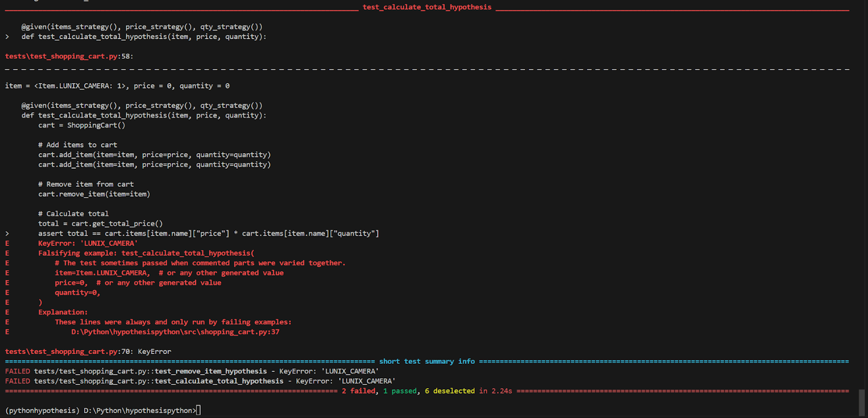This screenshot has width=868, height=418.
Task: Click the 'cart.remove_item(item=item)' code line
Action: click(94, 194)
